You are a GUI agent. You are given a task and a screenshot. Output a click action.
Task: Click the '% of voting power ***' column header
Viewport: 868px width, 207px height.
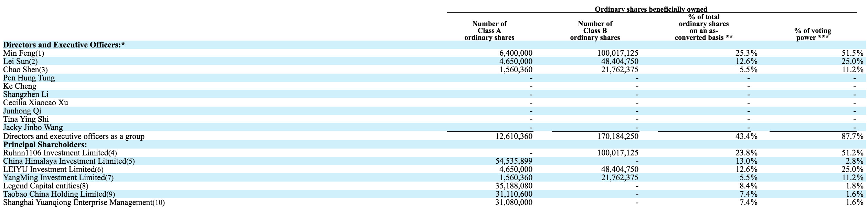click(813, 34)
